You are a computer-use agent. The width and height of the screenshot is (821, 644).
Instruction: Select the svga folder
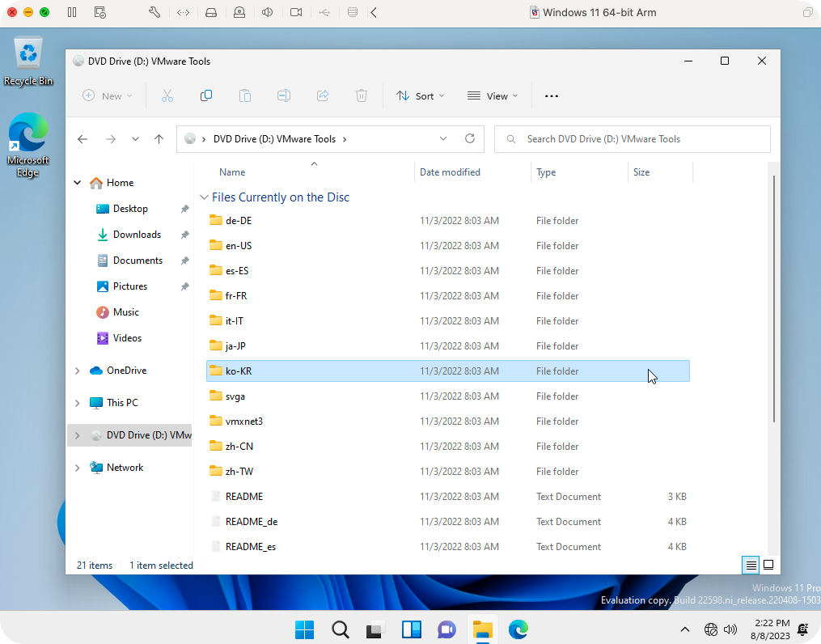447,396
